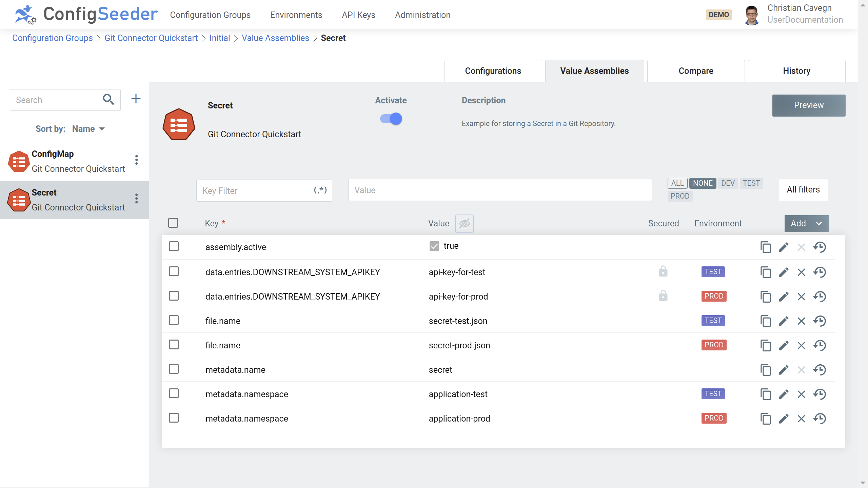The height and width of the screenshot is (488, 868).
Task: Click the search magnifier icon
Action: click(x=108, y=99)
